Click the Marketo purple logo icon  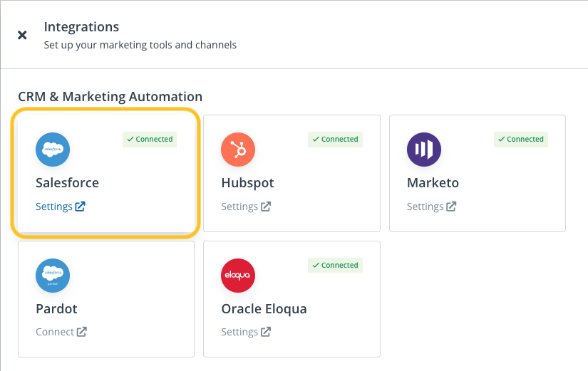424,150
